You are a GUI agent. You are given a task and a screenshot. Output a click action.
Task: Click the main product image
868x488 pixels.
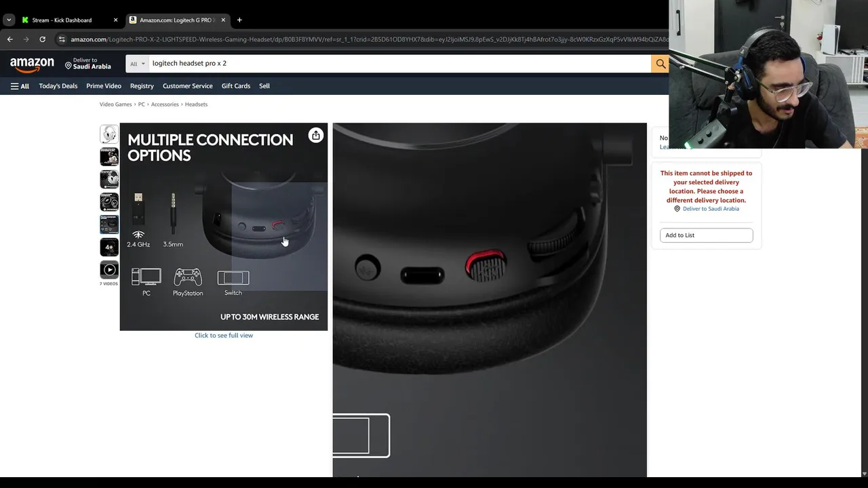(x=224, y=227)
